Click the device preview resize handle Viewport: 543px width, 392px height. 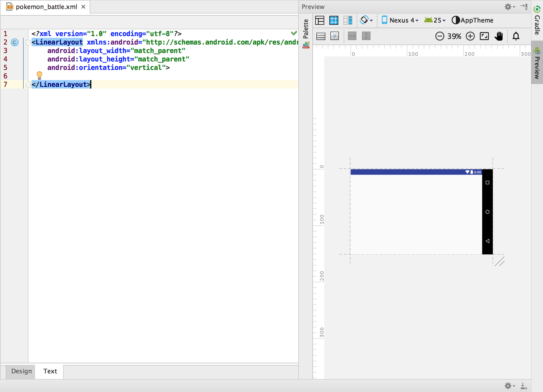point(499,261)
